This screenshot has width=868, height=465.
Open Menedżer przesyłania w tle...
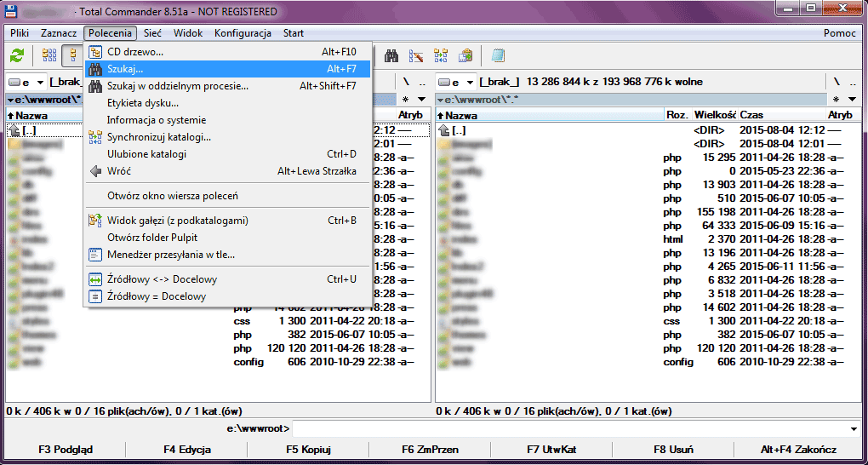point(227,255)
